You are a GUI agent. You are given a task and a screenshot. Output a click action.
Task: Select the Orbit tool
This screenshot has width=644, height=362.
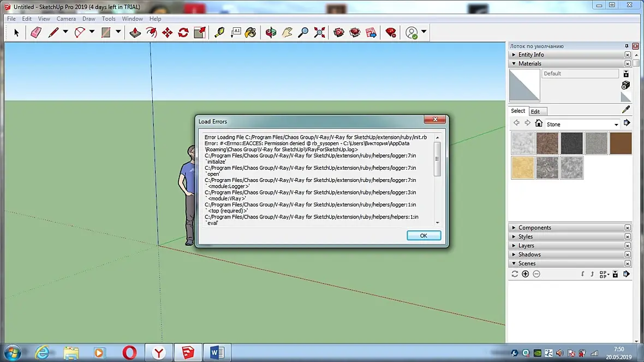(271, 32)
